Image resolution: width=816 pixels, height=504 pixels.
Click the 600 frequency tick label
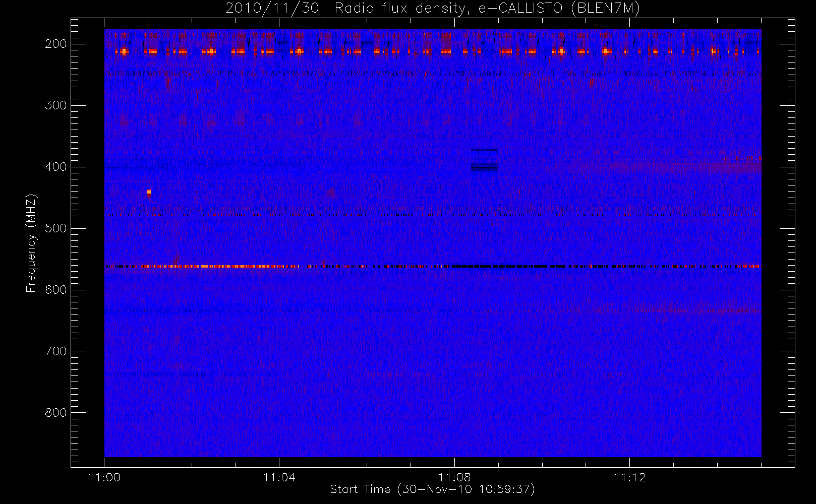(56, 290)
